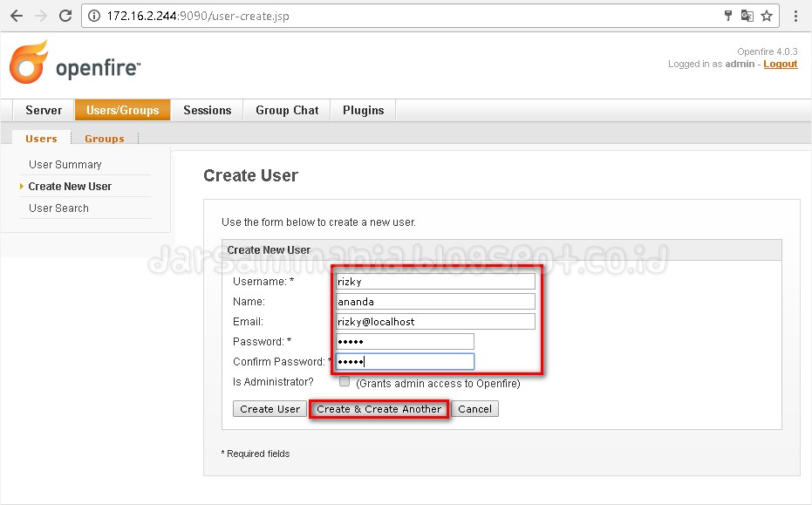
Task: Open the Group Chat tab
Action: click(286, 110)
